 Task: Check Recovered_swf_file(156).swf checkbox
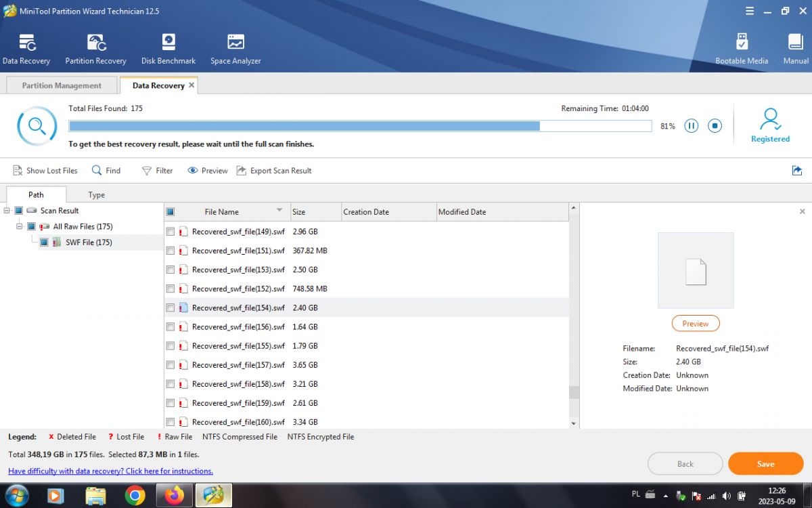171,326
